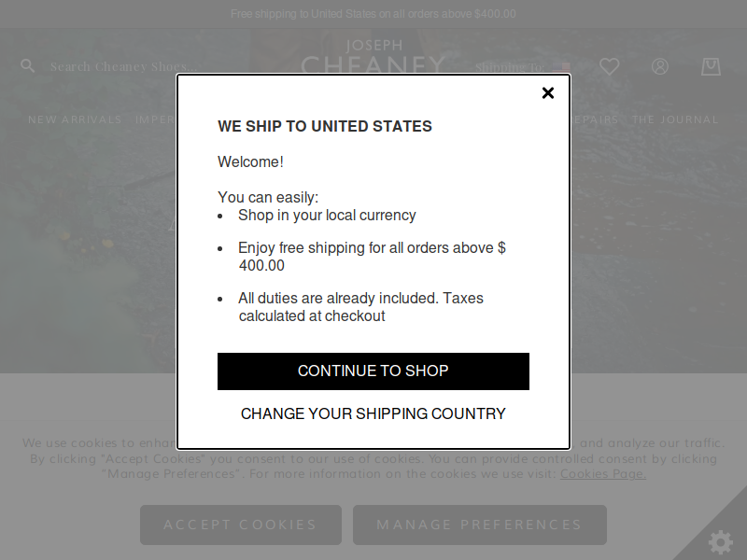Open the account profile icon

click(660, 66)
